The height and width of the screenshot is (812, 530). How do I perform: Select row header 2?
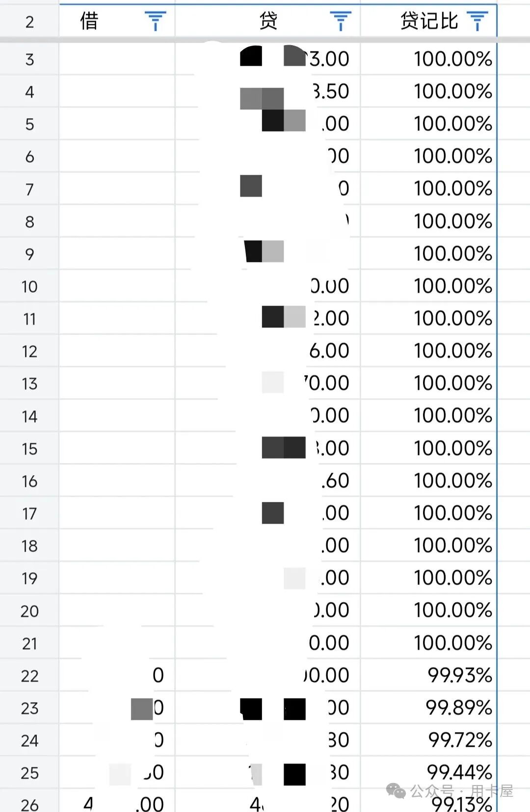pos(29,22)
